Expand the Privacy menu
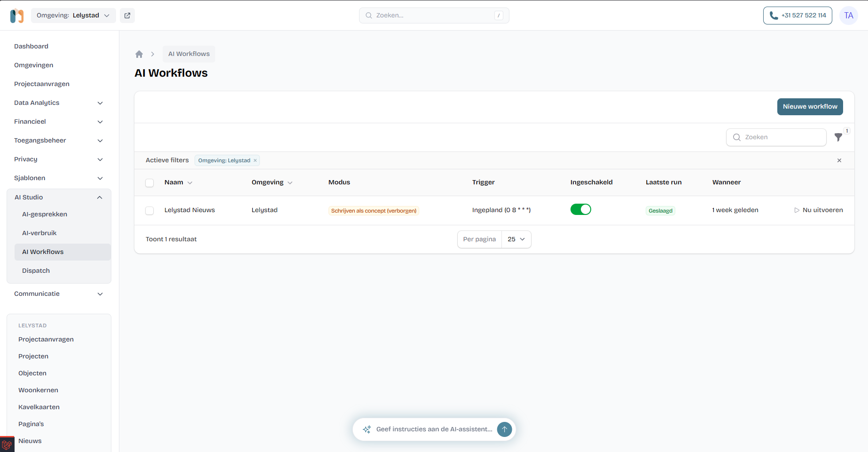This screenshot has width=868, height=452. [59, 159]
